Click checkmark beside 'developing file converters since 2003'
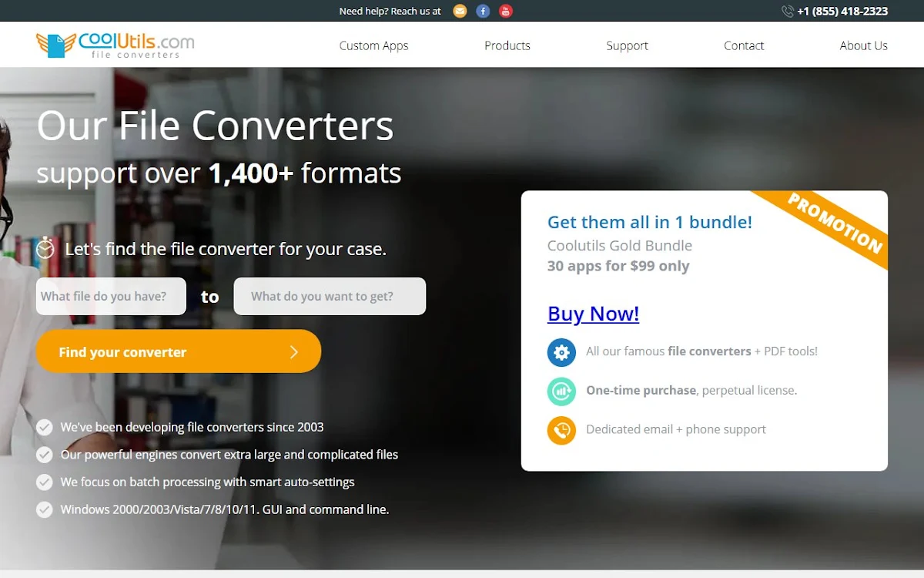The image size is (924, 578). pos(45,427)
